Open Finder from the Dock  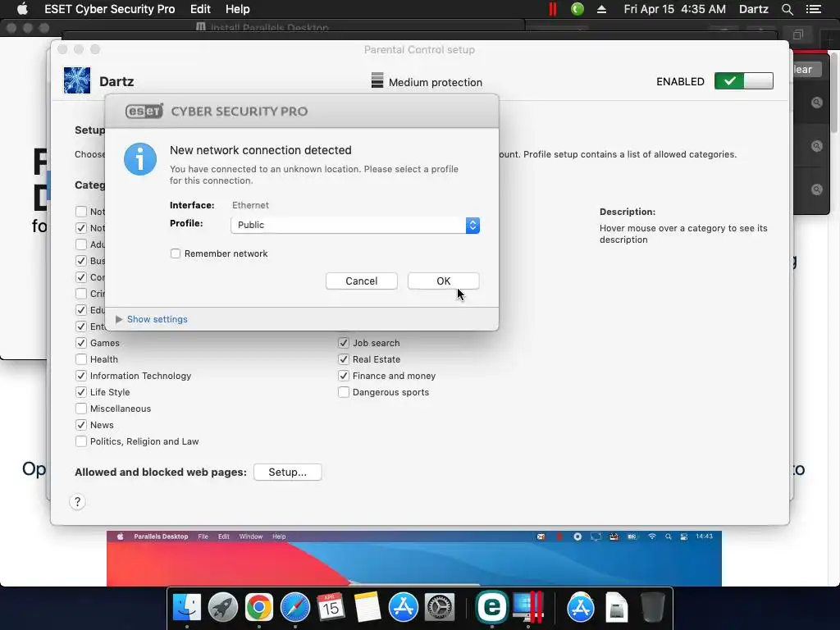(187, 607)
